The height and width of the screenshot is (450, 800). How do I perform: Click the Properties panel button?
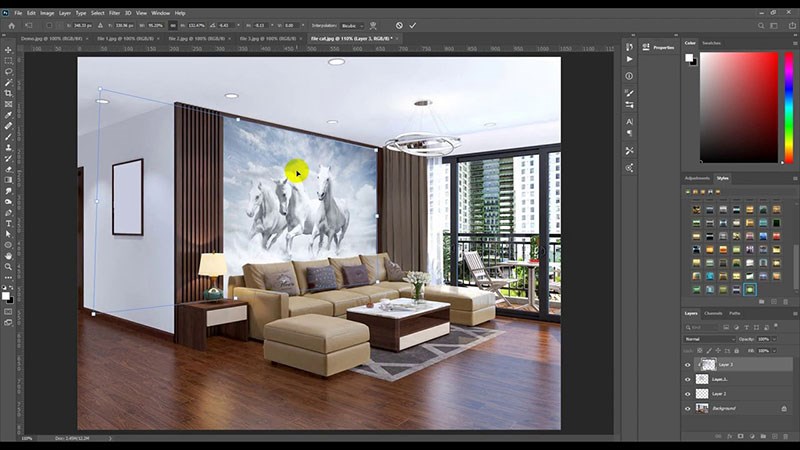tap(659, 47)
